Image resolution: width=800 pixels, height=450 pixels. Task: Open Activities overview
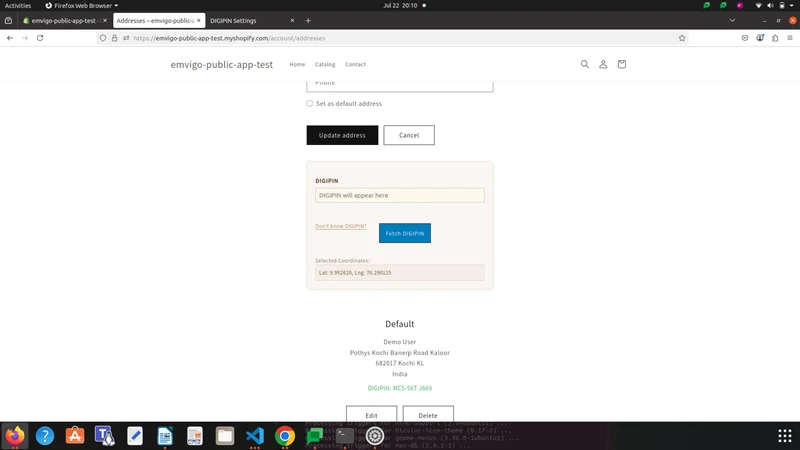tap(18, 6)
